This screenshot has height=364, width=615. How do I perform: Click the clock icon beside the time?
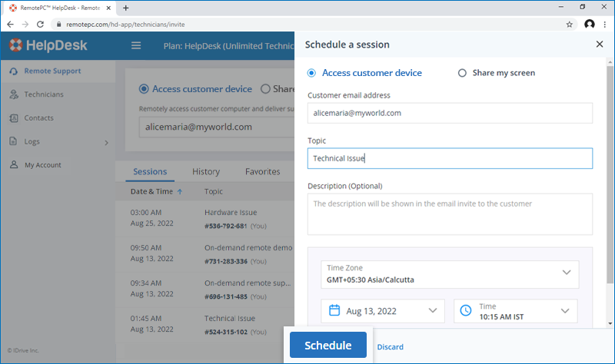[466, 311]
